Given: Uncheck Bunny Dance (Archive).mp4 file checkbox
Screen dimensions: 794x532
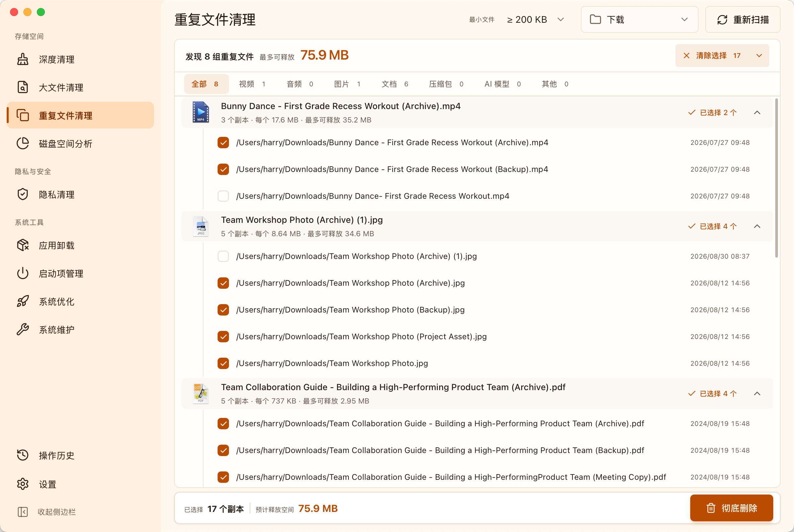Looking at the screenshot, I should tap(223, 143).
